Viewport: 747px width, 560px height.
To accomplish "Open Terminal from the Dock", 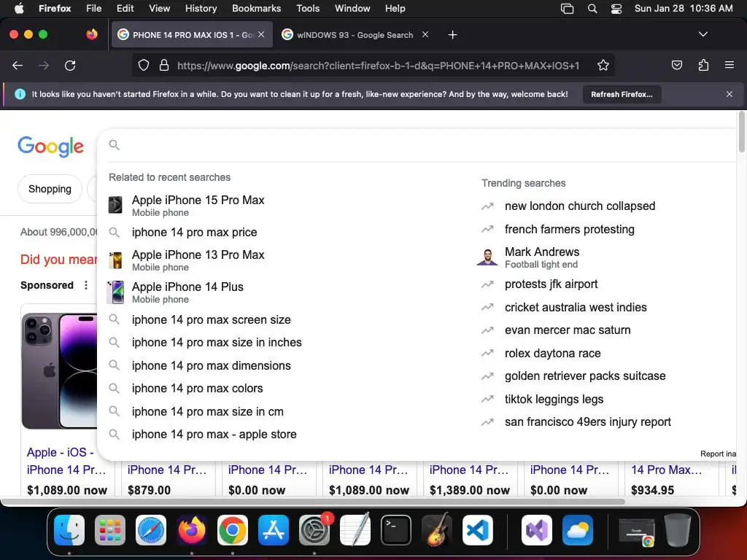I will click(396, 530).
